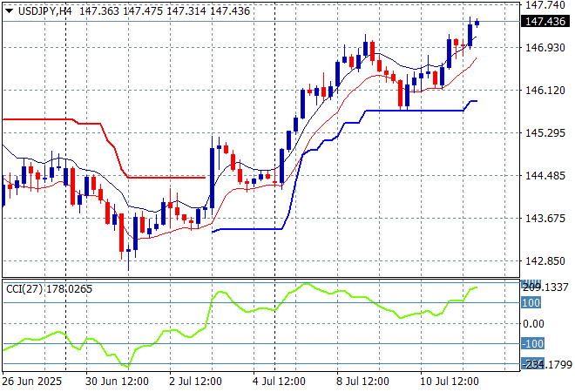Click the CCI -100 level label
Screen dimensions: 575x392
(533, 343)
